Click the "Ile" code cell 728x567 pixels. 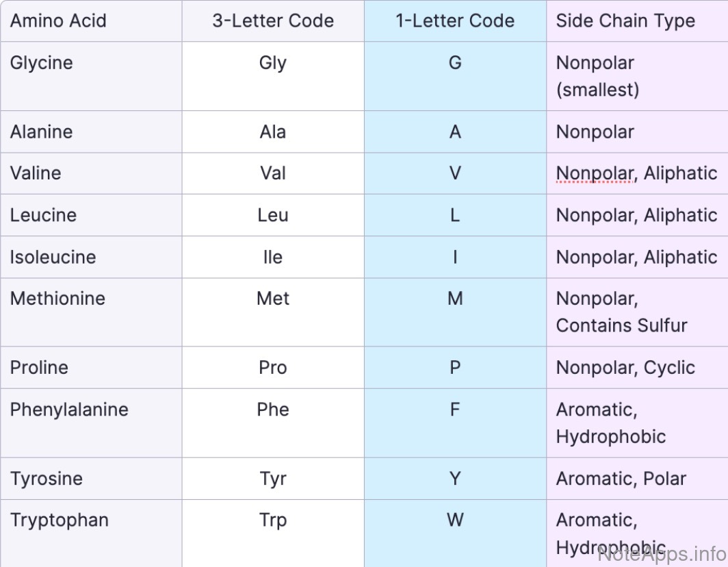pyautogui.click(x=273, y=257)
